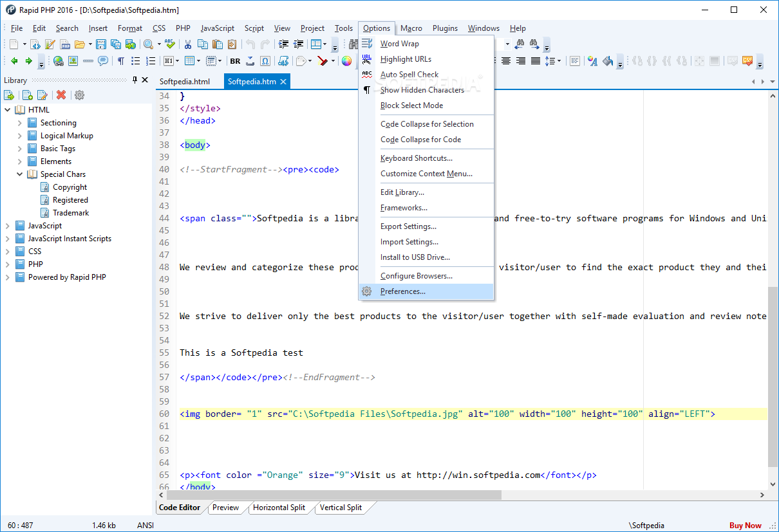Screen dimensions: 779x532
Task: Insert a hyperlink with the globe icon
Action: [59, 61]
